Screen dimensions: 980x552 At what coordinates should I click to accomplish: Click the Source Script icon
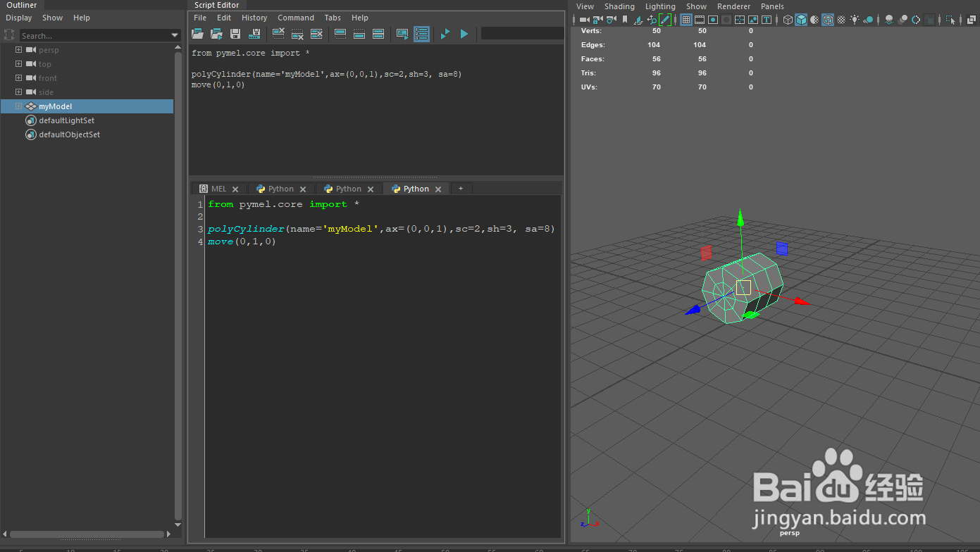point(216,33)
